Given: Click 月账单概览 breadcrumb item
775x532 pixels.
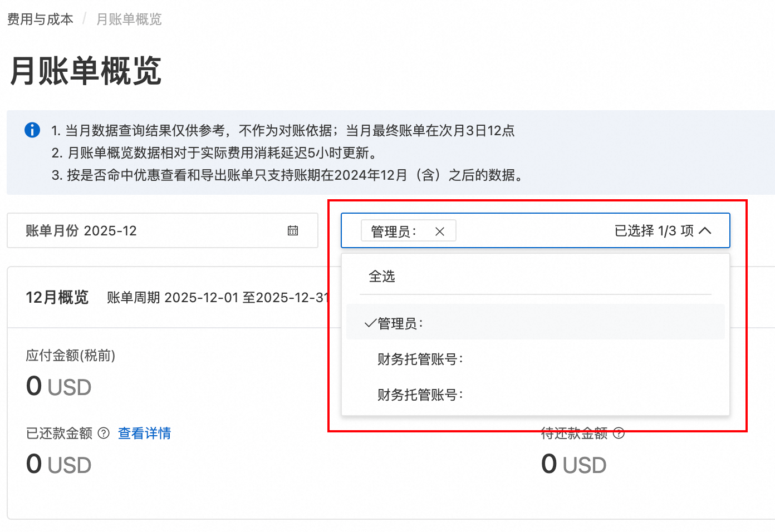Looking at the screenshot, I should coord(129,19).
